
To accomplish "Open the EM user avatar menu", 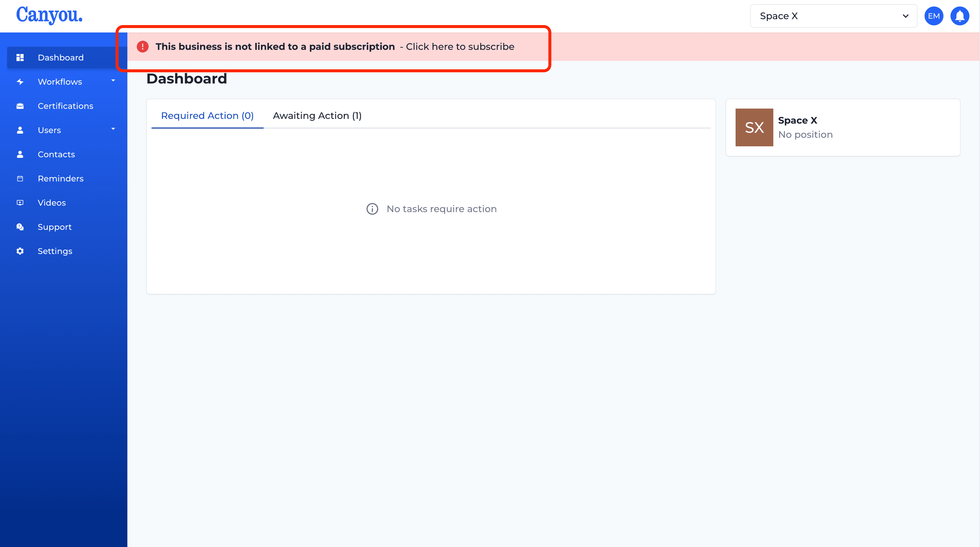I will [x=934, y=16].
